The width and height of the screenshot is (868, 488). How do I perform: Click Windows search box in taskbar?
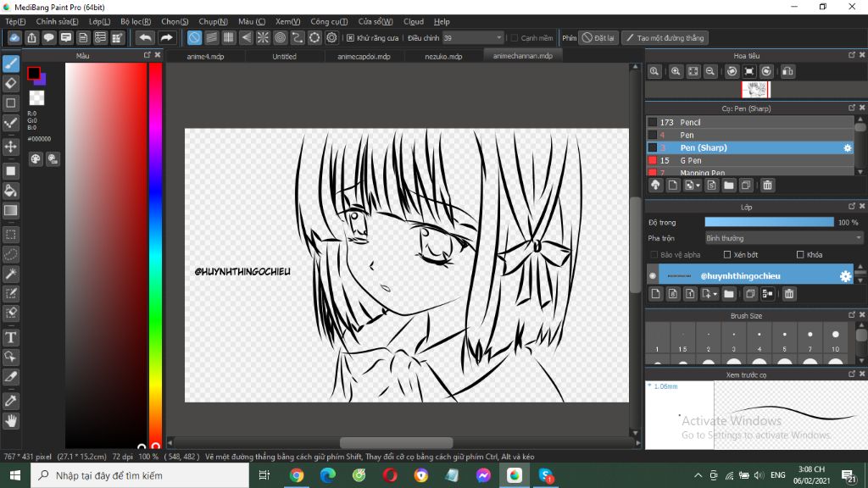(140, 475)
